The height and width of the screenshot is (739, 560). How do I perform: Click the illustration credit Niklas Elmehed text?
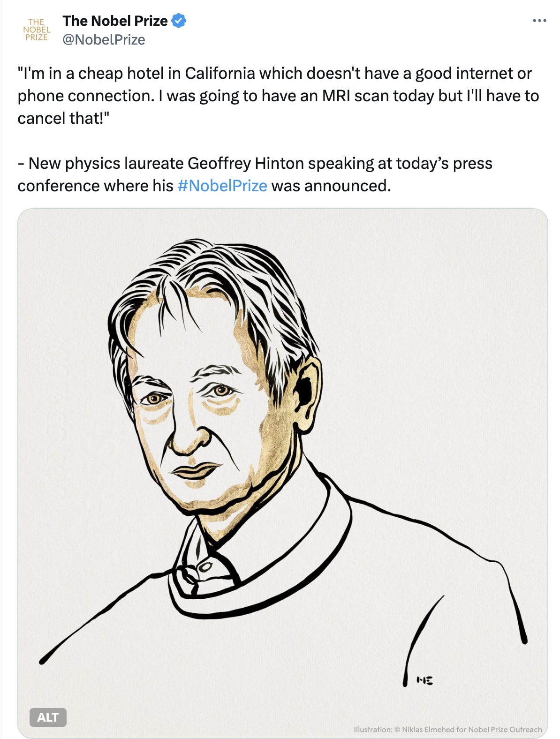coord(447,730)
